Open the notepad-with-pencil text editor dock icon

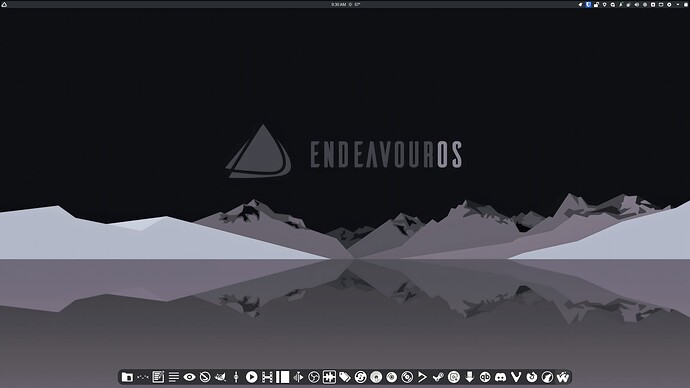(158, 377)
